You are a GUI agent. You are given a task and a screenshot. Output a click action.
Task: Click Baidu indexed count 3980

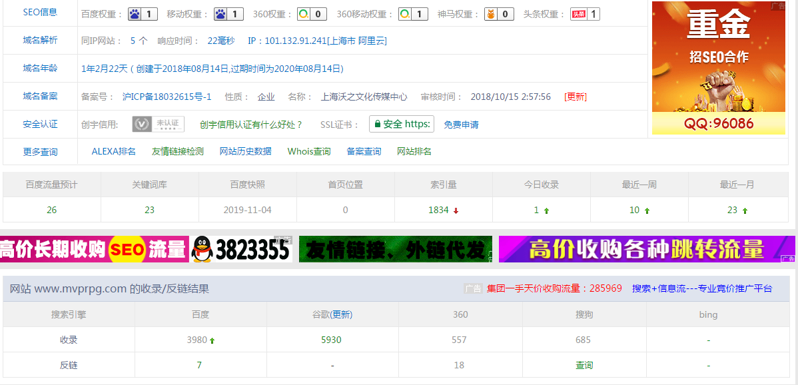196,340
